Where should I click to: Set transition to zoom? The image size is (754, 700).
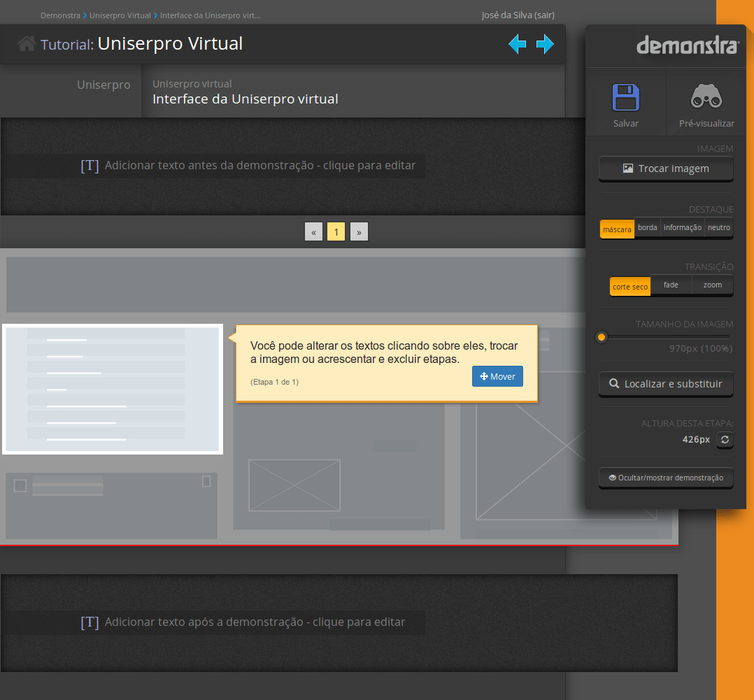coord(712,285)
